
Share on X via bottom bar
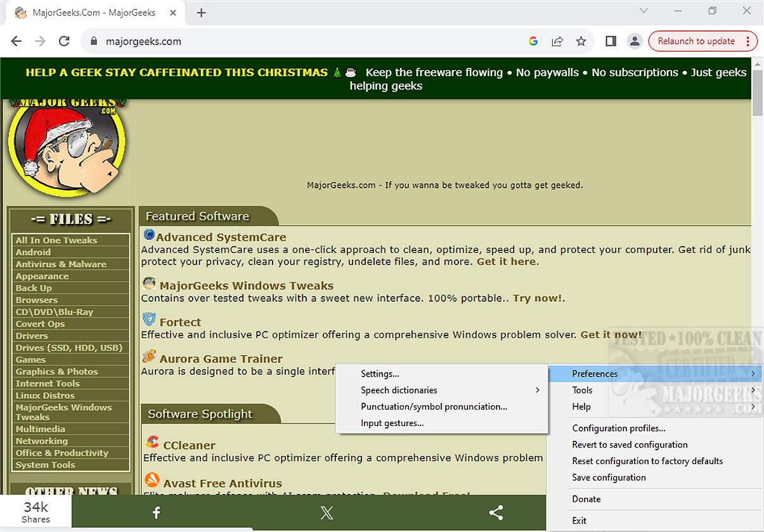coord(327,513)
